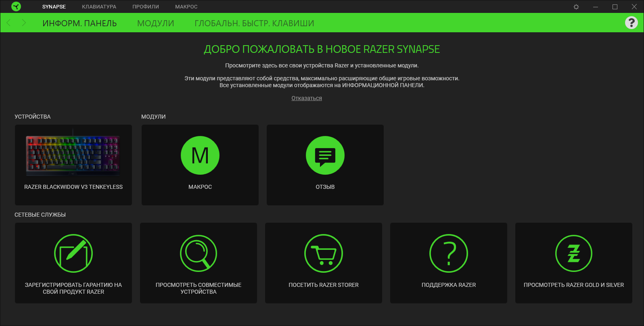Click the Отказаться link
Screen dimensions: 644x326
coord(307,98)
